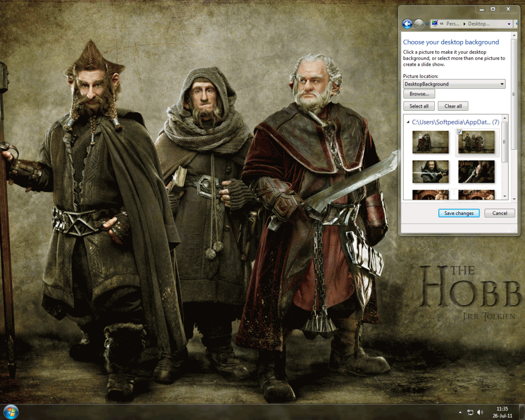Click the Personalization icon in the address bar
This screenshot has width=525, height=420.
coord(434,24)
